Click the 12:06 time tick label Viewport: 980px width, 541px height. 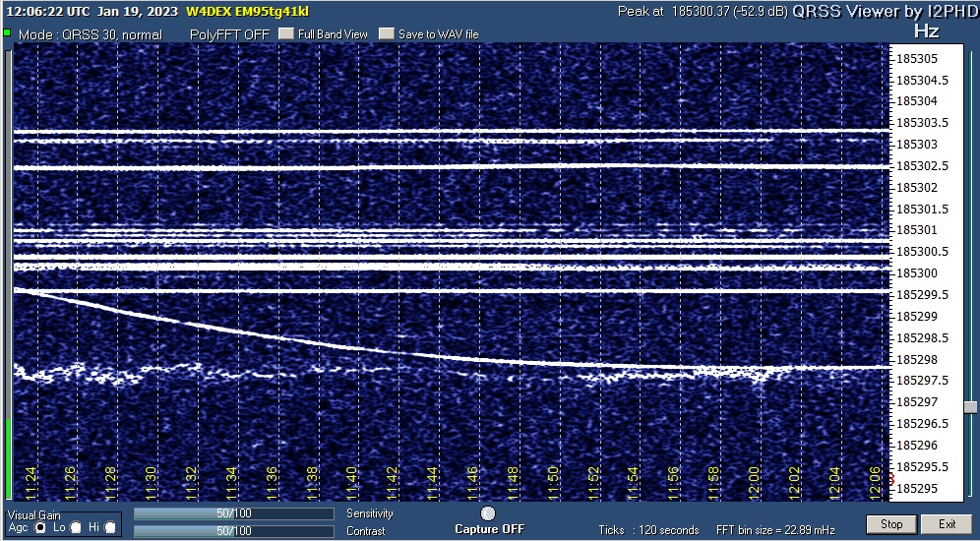[x=875, y=484]
